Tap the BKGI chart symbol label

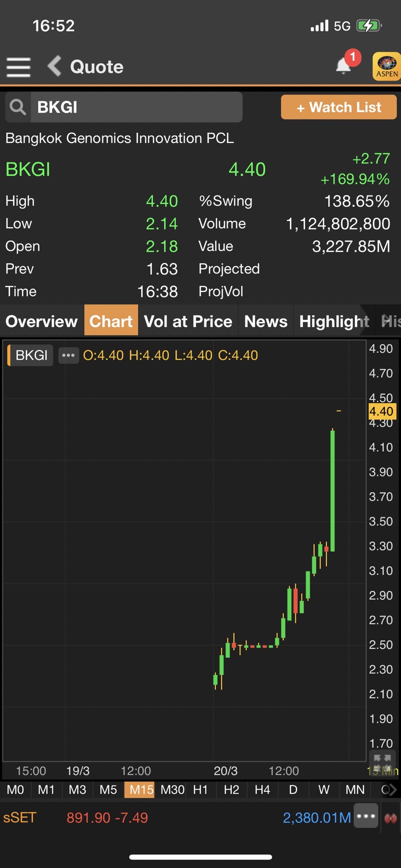point(31,355)
